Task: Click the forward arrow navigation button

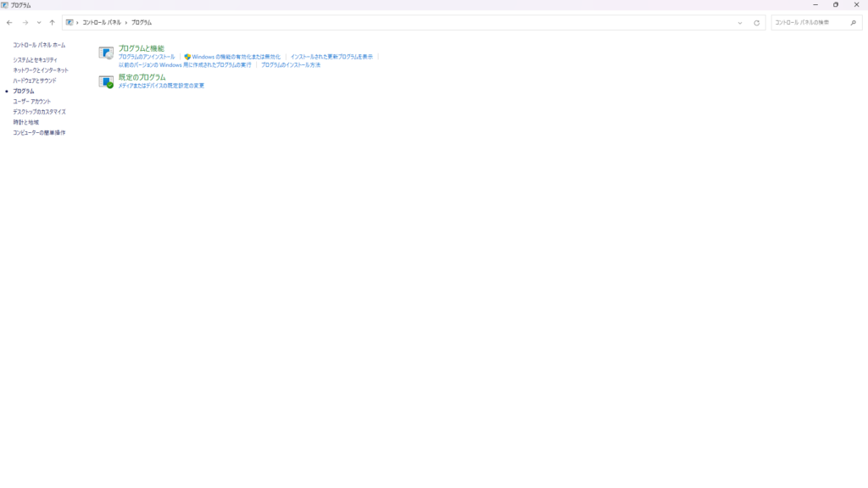Action: 25,23
